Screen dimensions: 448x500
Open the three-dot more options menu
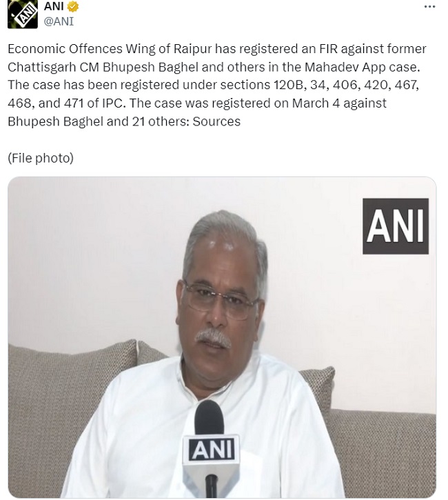(x=430, y=6)
